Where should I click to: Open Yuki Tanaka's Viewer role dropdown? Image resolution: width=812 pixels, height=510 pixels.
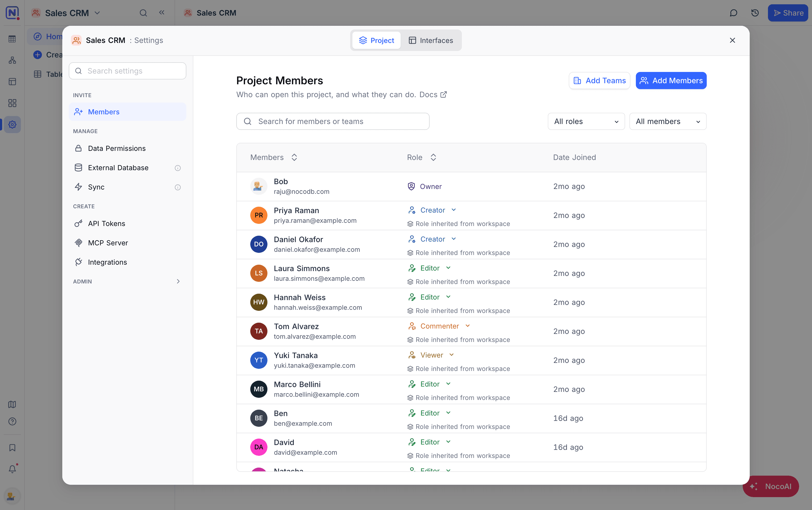click(431, 355)
